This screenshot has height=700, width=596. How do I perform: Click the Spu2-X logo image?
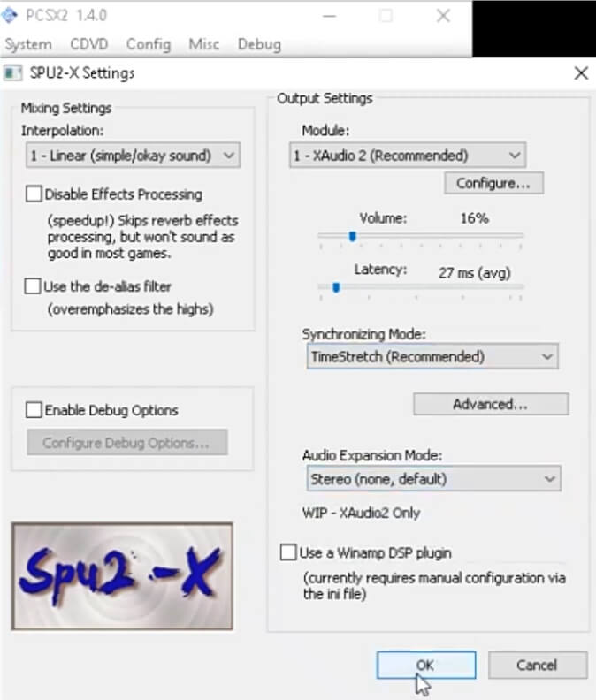click(122, 576)
